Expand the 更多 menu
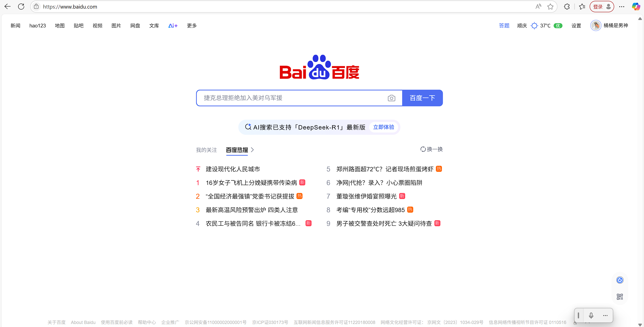This screenshot has height=327, width=644. tap(192, 26)
